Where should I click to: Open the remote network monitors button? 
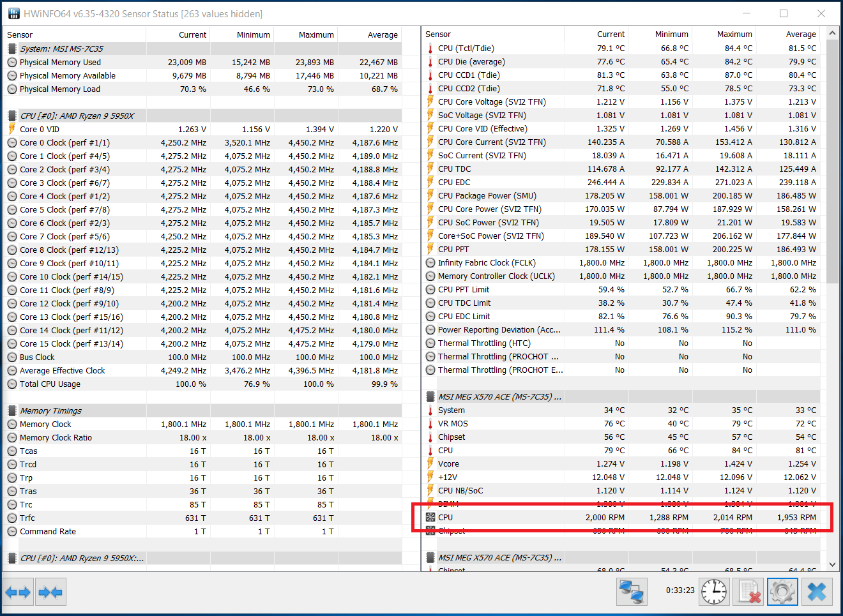[632, 591]
